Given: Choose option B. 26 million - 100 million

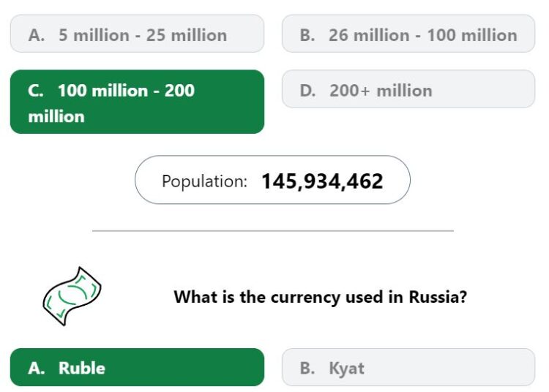Looking at the screenshot, I should [x=408, y=34].
